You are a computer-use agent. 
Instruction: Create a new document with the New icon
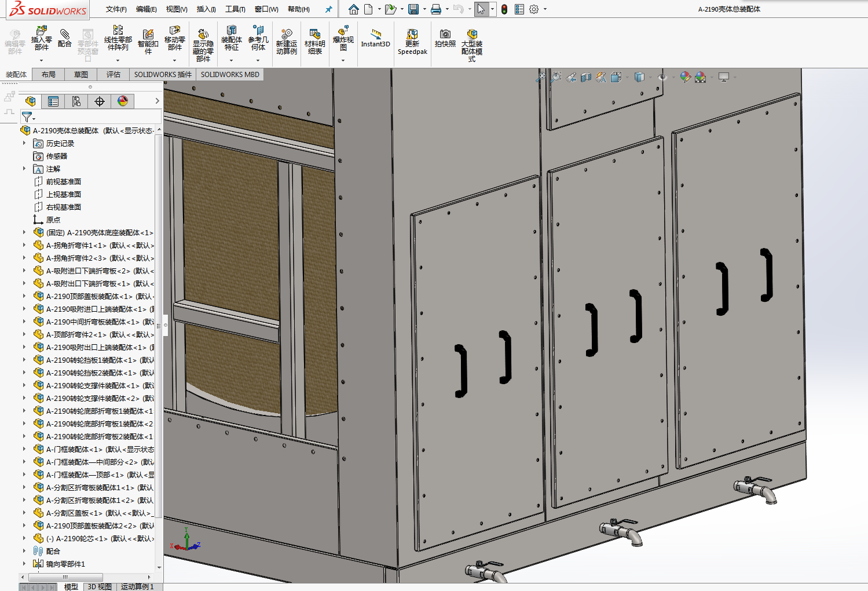click(x=368, y=9)
